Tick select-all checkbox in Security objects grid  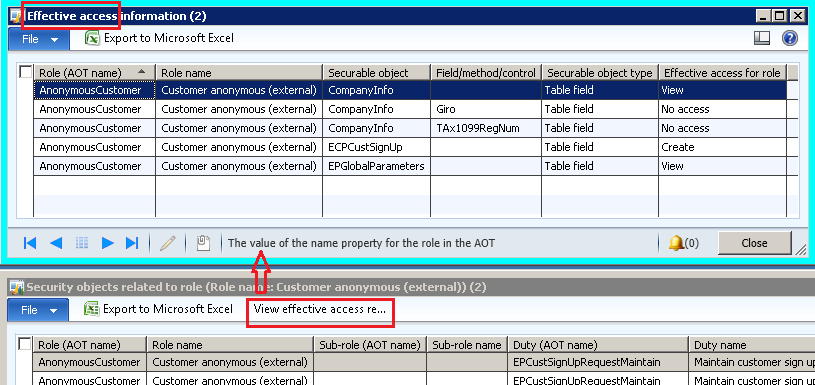point(24,344)
